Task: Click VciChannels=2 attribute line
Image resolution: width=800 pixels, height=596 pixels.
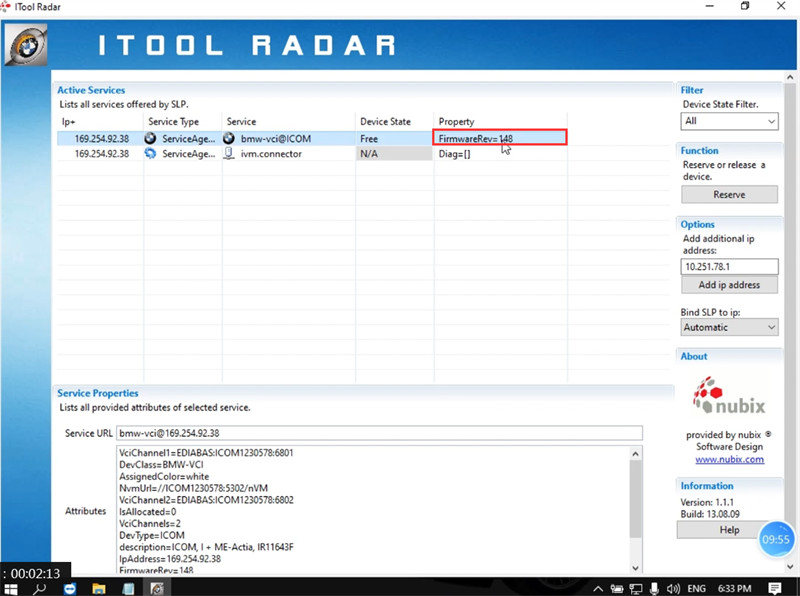Action: [x=150, y=523]
